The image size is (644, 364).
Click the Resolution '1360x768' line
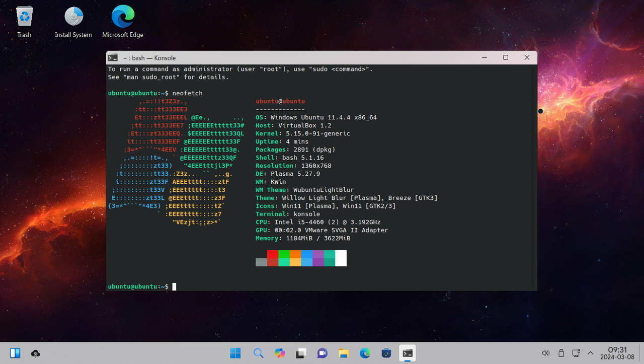coord(293,166)
